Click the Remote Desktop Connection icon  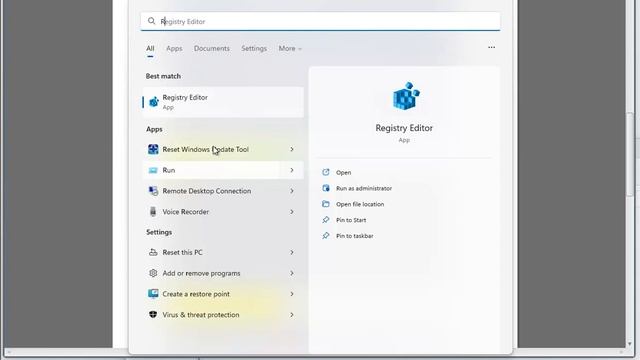[x=153, y=191]
